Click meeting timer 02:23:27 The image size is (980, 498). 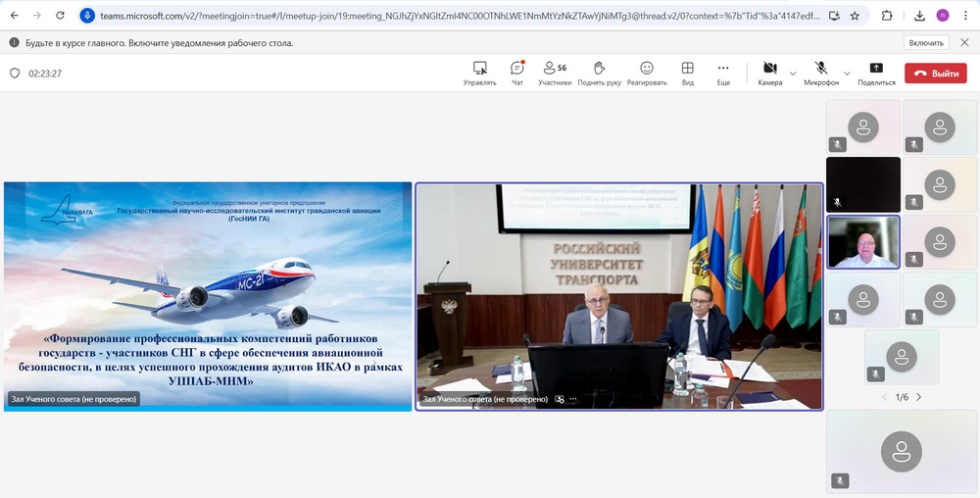(x=45, y=74)
